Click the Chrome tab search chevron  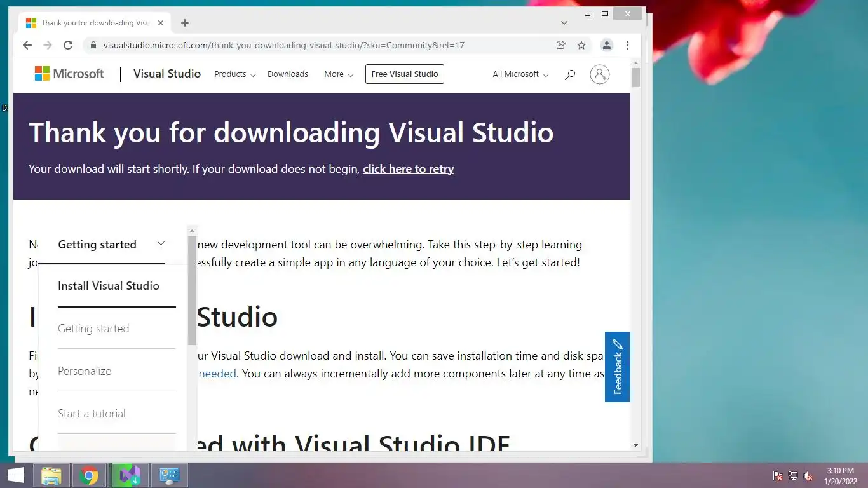(564, 23)
